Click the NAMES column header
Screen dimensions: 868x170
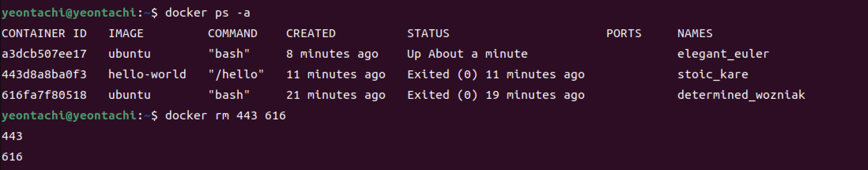[x=695, y=33]
